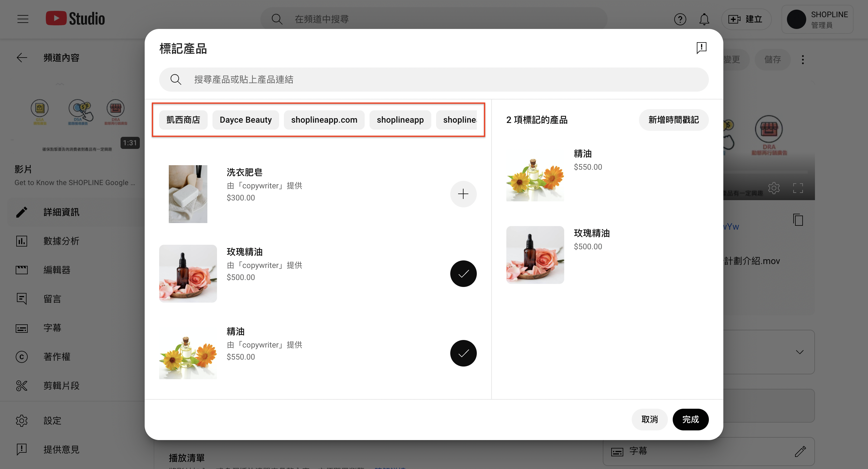The height and width of the screenshot is (469, 868).
Task: Click the copyright icon beside 著作權
Action: [x=22, y=357]
